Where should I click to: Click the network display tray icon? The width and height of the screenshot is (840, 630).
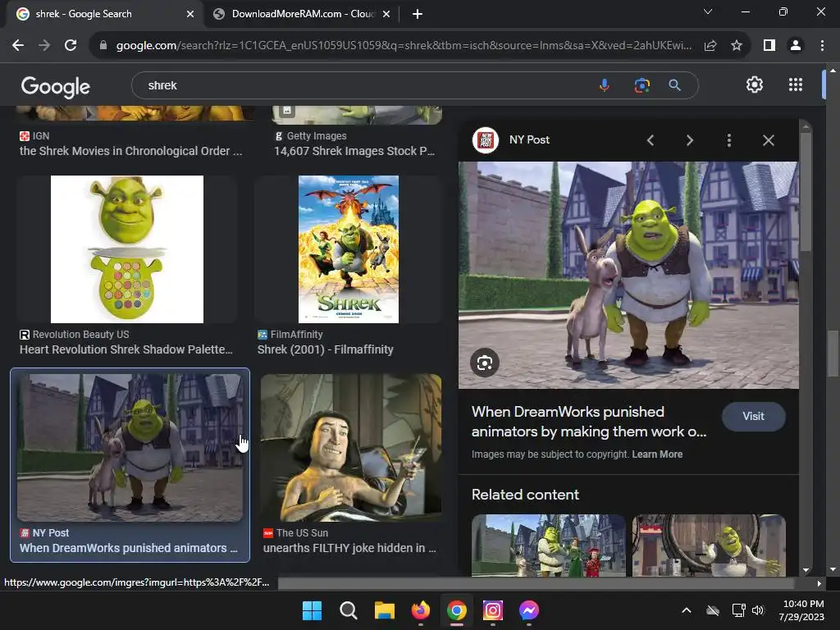[x=738, y=610]
